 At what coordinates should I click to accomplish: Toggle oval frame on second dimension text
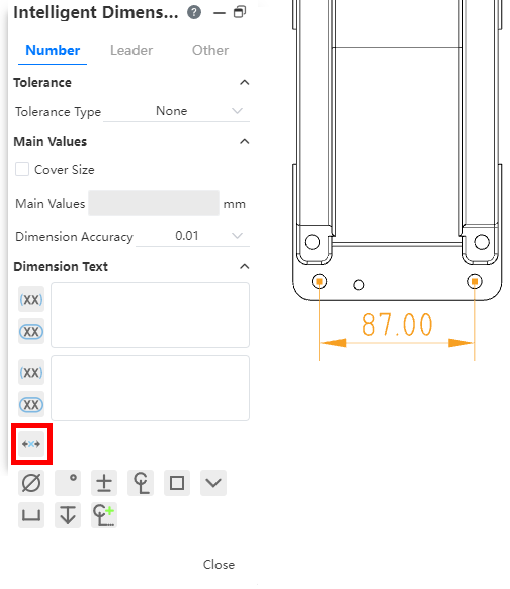(x=31, y=405)
